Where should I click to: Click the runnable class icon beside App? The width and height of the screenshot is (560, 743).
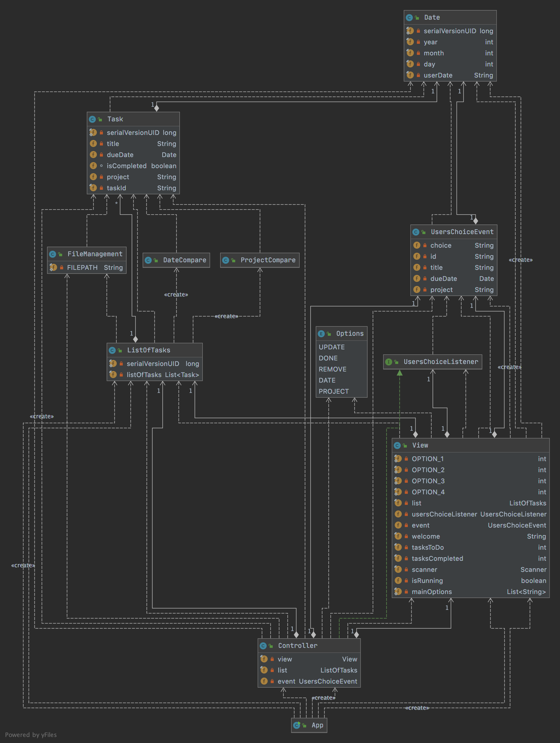click(296, 725)
